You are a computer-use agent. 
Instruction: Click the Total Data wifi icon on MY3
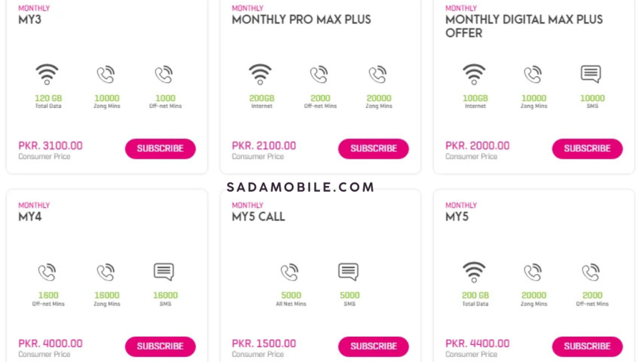(x=47, y=74)
